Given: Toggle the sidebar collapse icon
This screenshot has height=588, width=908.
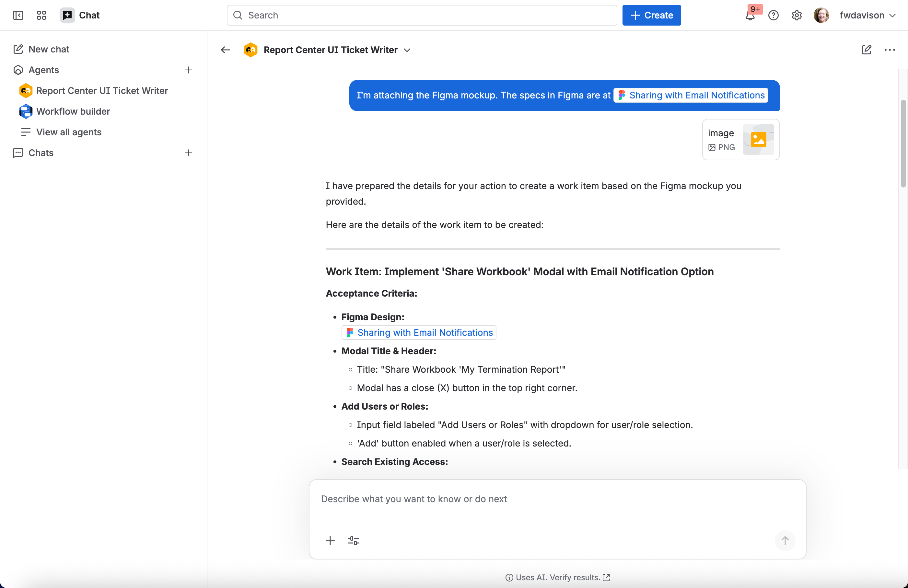Looking at the screenshot, I should [18, 15].
